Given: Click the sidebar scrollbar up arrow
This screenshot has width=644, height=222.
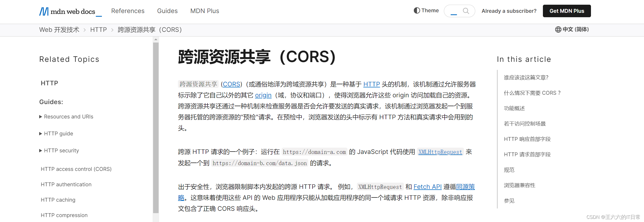Looking at the screenshot, I should 156,40.
